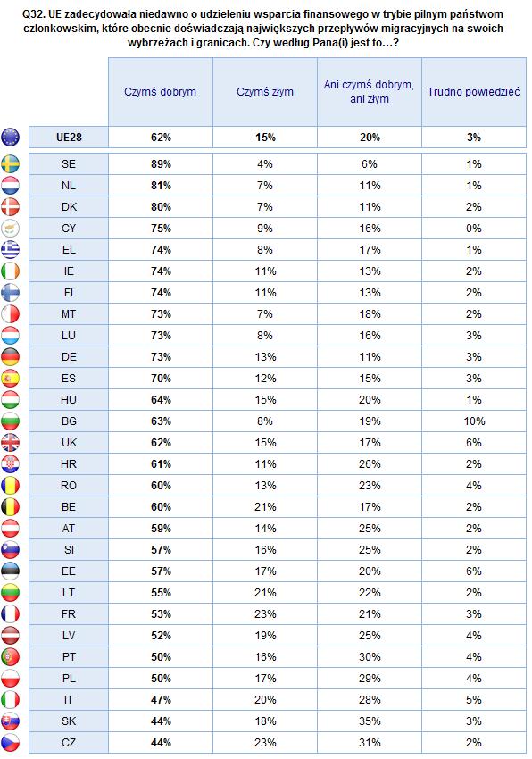Click the Germany flag icon

tap(10, 357)
